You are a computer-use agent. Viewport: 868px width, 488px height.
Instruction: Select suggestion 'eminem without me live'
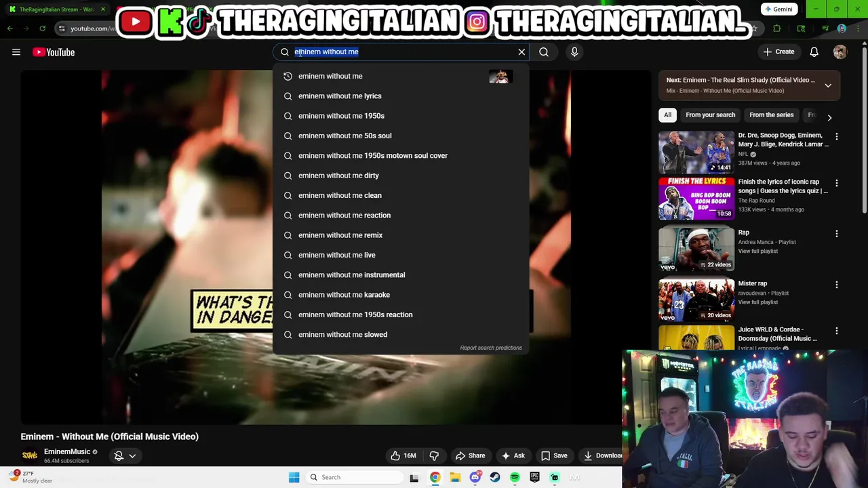(401, 255)
